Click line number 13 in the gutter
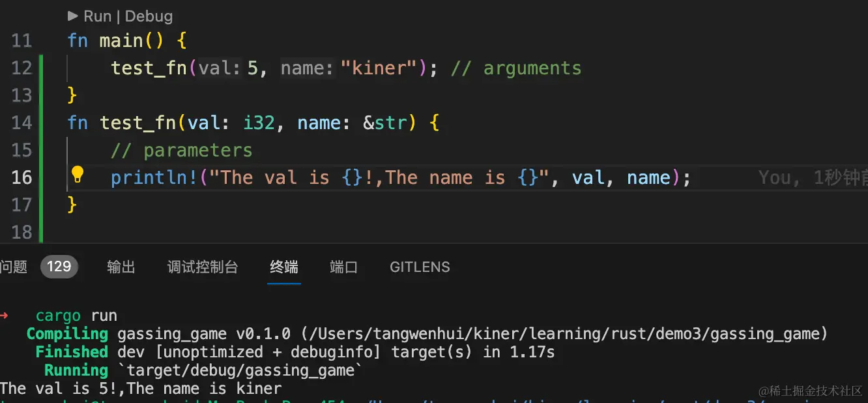The image size is (868, 403). [22, 96]
